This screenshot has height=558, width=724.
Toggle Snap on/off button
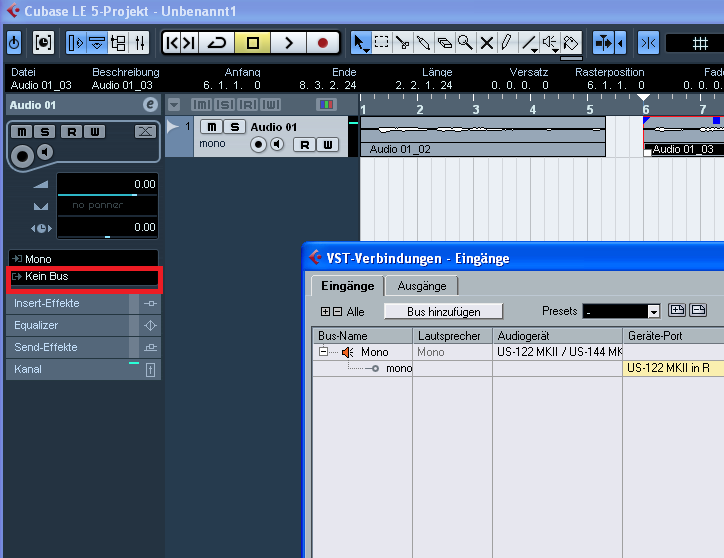point(648,43)
